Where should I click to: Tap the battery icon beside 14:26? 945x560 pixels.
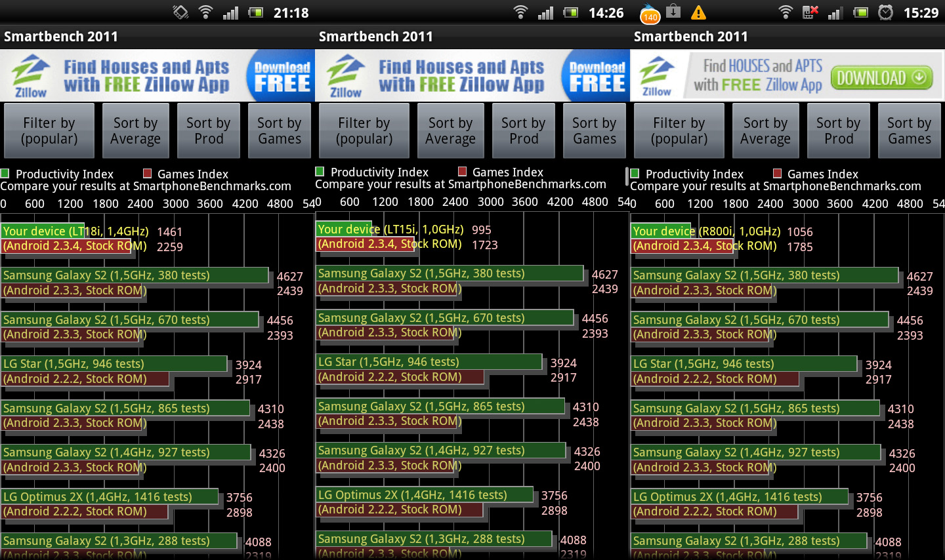(x=571, y=12)
